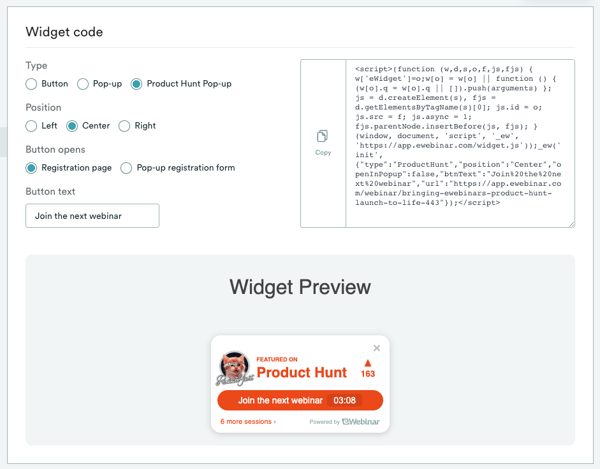Image resolution: width=600 pixels, height=469 pixels.
Task: Choose Registration page for button opens
Action: click(32, 168)
